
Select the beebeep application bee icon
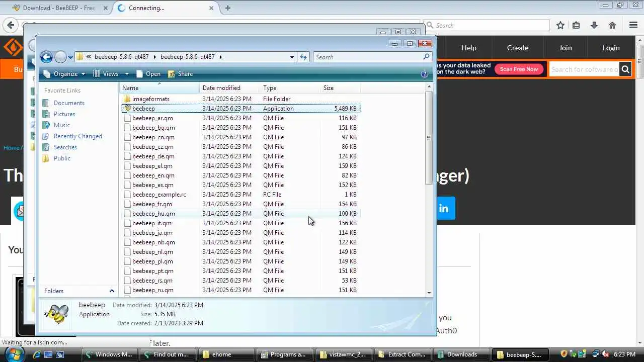[x=128, y=108]
